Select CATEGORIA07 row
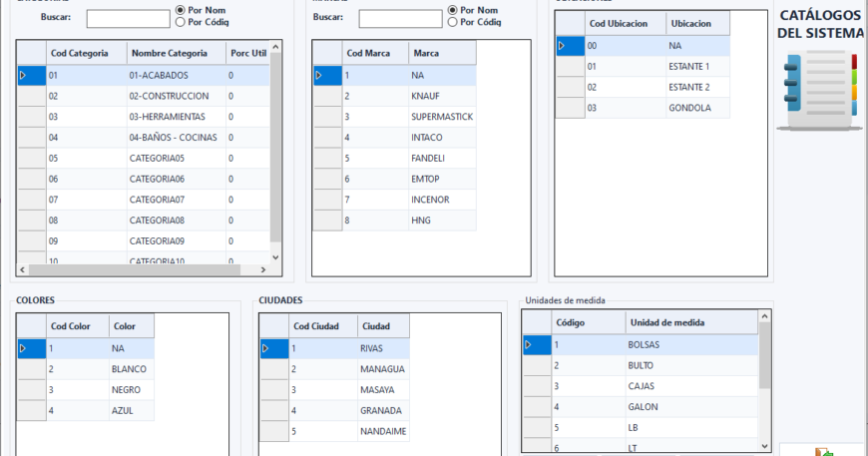 tap(144, 200)
